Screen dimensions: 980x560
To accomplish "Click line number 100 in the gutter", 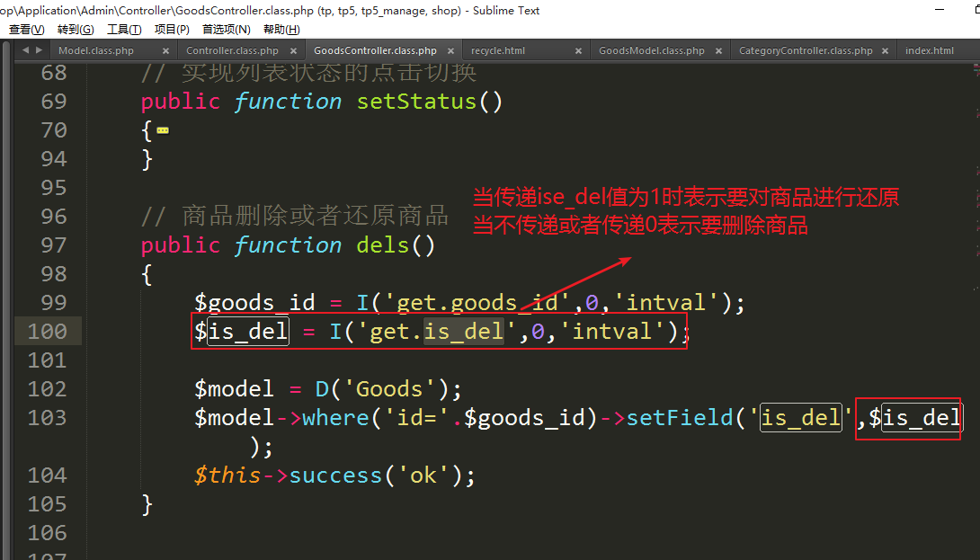I will pyautogui.click(x=48, y=332).
